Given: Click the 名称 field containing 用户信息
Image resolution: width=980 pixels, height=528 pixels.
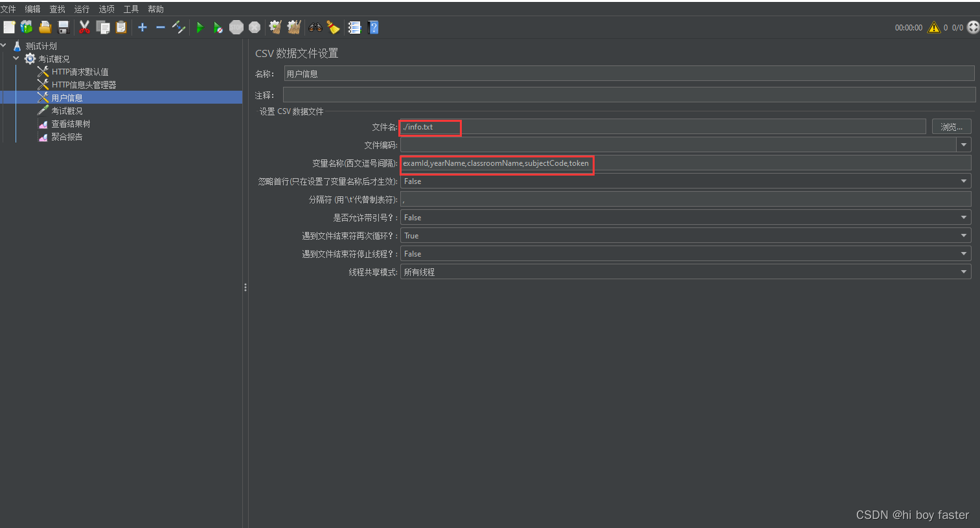Looking at the screenshot, I should pyautogui.click(x=629, y=74).
